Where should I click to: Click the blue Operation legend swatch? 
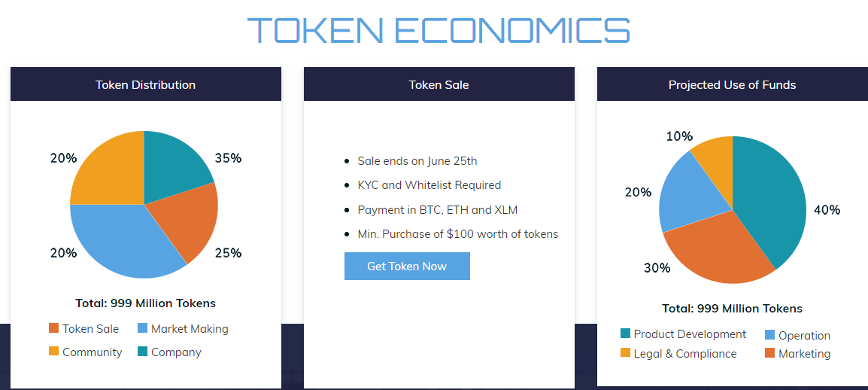click(769, 334)
